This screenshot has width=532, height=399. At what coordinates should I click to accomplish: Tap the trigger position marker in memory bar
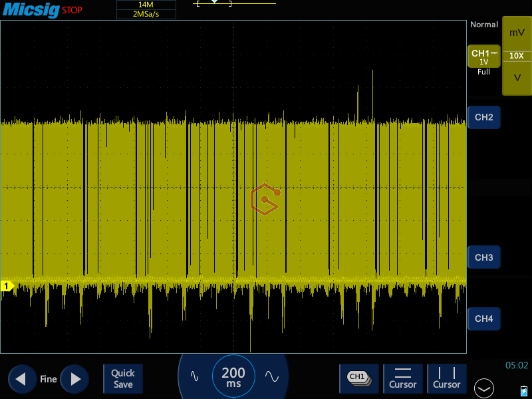214,2
